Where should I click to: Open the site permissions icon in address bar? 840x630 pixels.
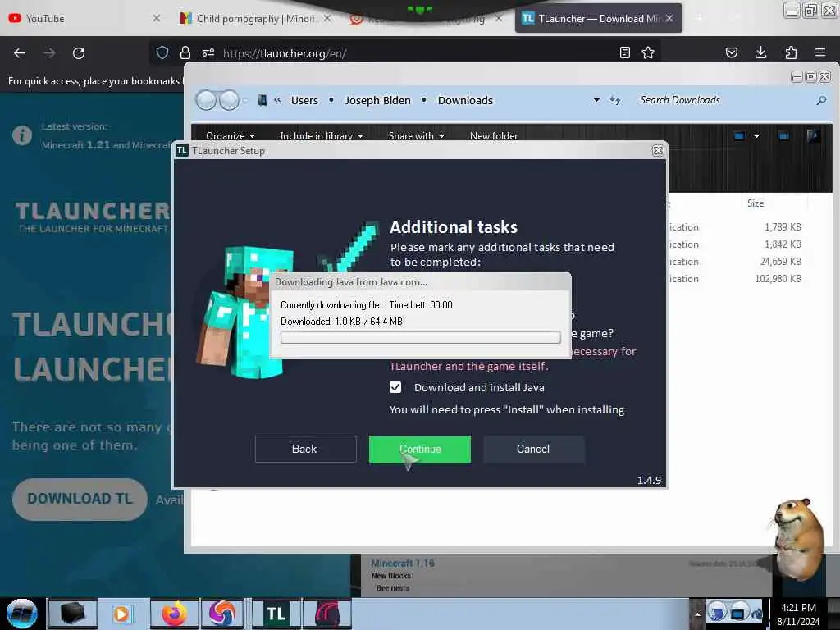(208, 52)
